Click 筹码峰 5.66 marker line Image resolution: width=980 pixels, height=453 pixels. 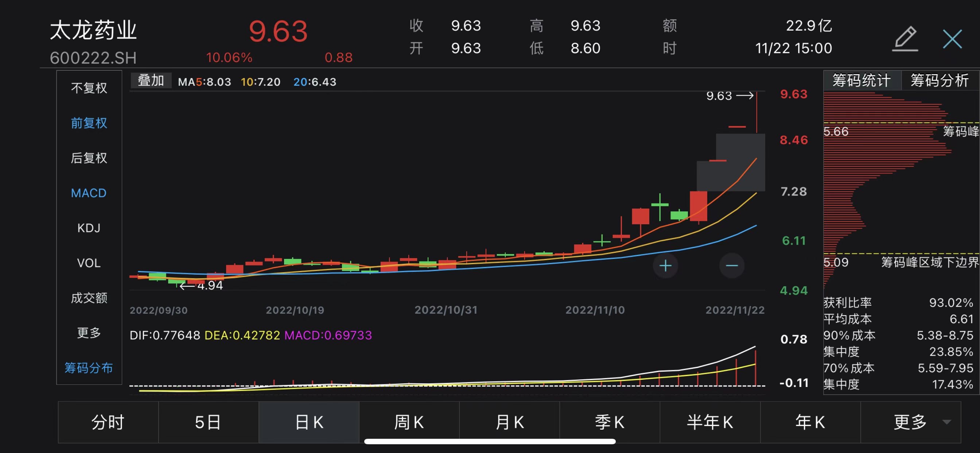click(x=898, y=123)
